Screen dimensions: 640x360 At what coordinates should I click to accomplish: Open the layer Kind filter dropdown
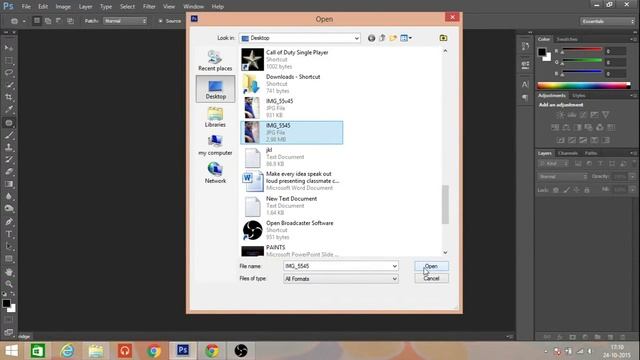(553, 164)
